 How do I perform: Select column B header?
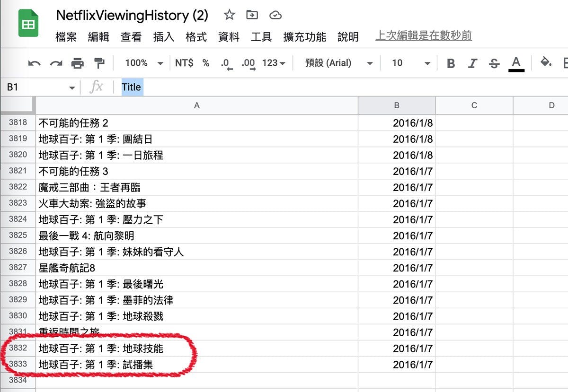[397, 105]
